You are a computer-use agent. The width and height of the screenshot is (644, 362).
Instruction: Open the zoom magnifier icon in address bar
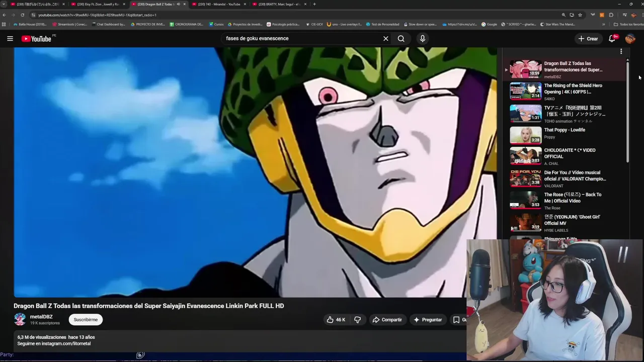(563, 15)
